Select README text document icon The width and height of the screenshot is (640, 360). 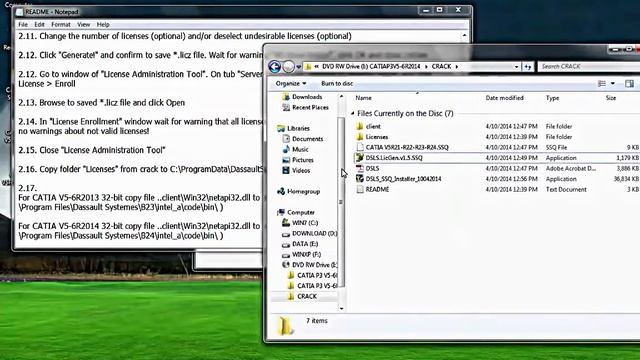click(360, 189)
